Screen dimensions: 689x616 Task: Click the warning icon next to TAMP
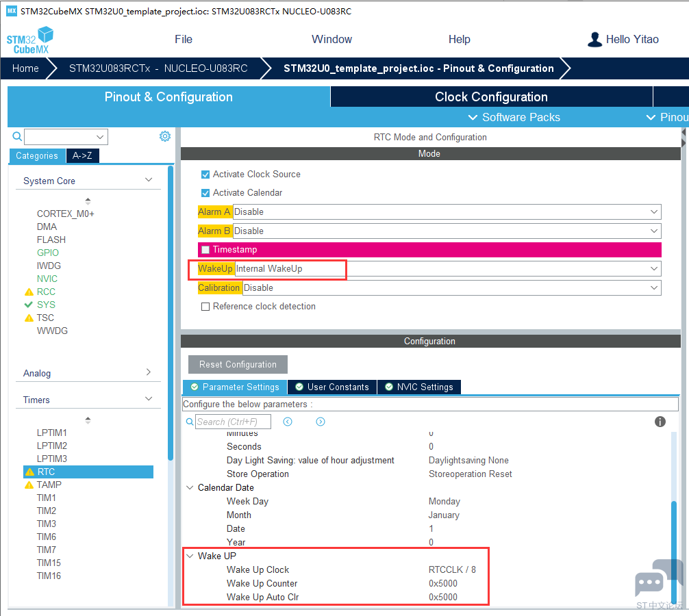(29, 485)
